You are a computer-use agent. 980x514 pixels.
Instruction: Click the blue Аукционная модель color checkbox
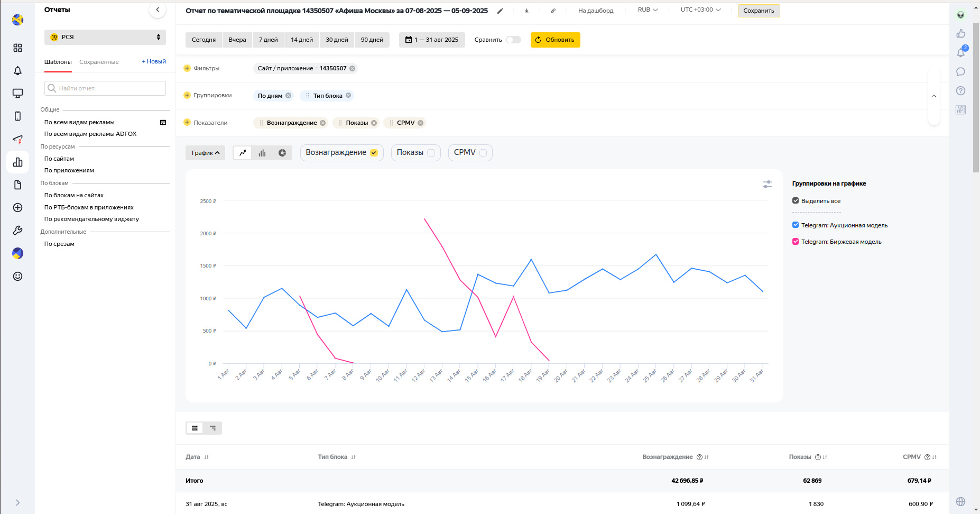[796, 225]
